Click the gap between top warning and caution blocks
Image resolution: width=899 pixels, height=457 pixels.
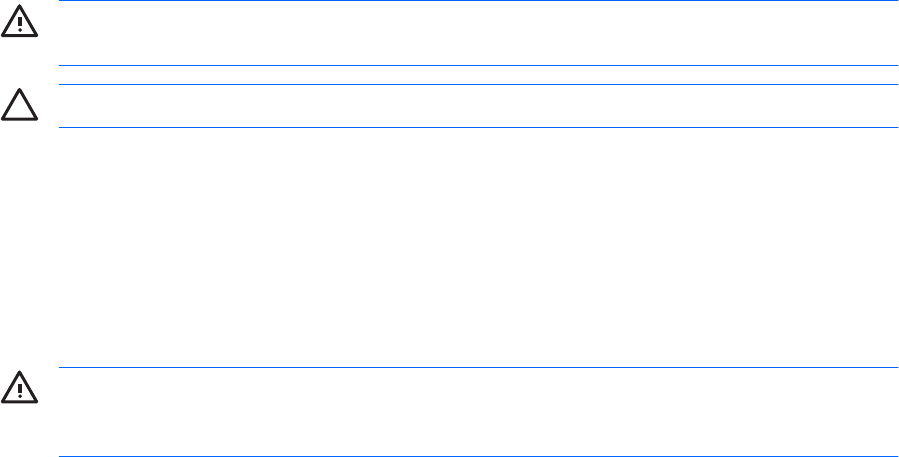[478, 76]
